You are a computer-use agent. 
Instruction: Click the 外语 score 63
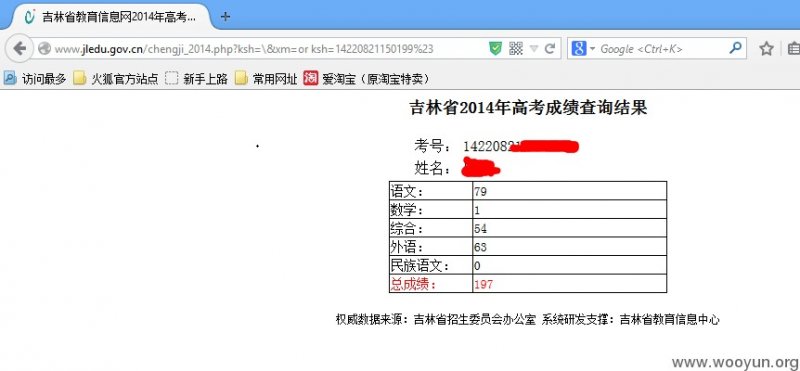tap(480, 248)
